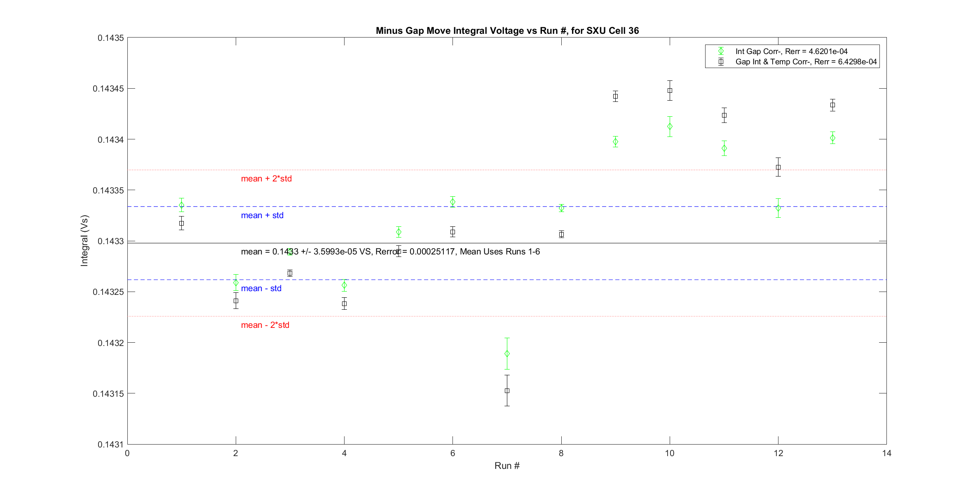Click black square marker at run 10

670,90
